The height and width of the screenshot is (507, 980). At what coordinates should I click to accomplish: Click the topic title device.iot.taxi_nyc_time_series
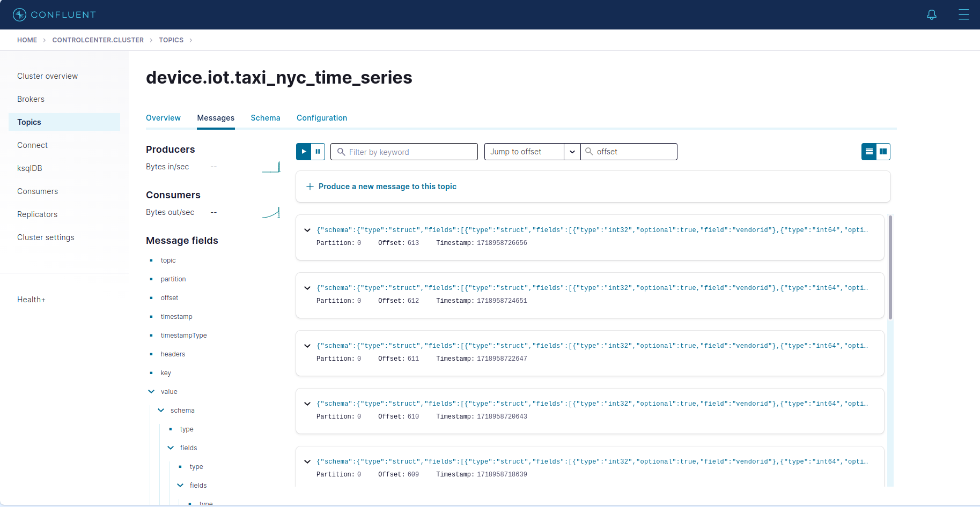[x=279, y=78]
